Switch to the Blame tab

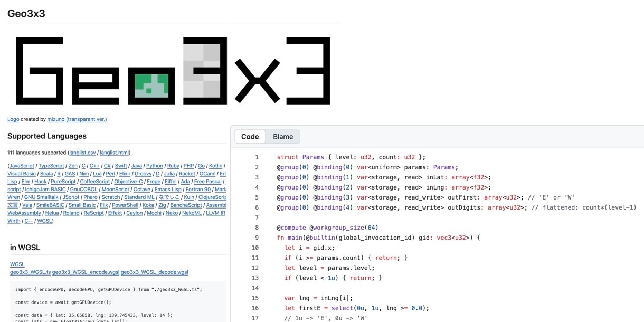tap(283, 137)
